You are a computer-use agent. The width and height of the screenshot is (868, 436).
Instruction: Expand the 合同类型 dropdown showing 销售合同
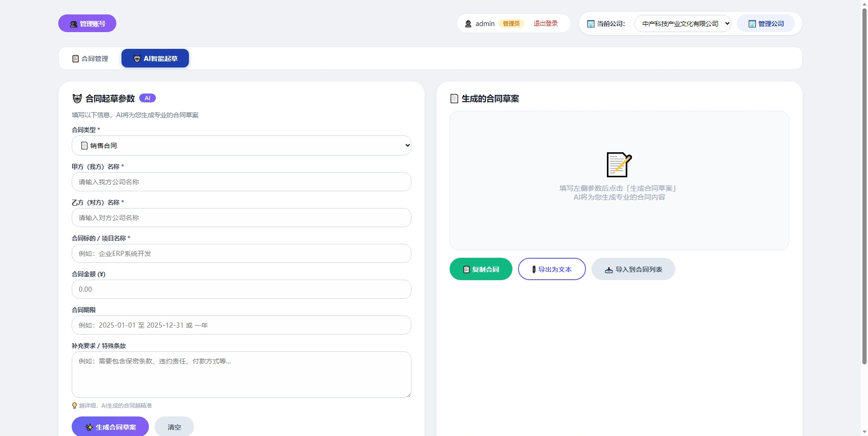tap(242, 145)
